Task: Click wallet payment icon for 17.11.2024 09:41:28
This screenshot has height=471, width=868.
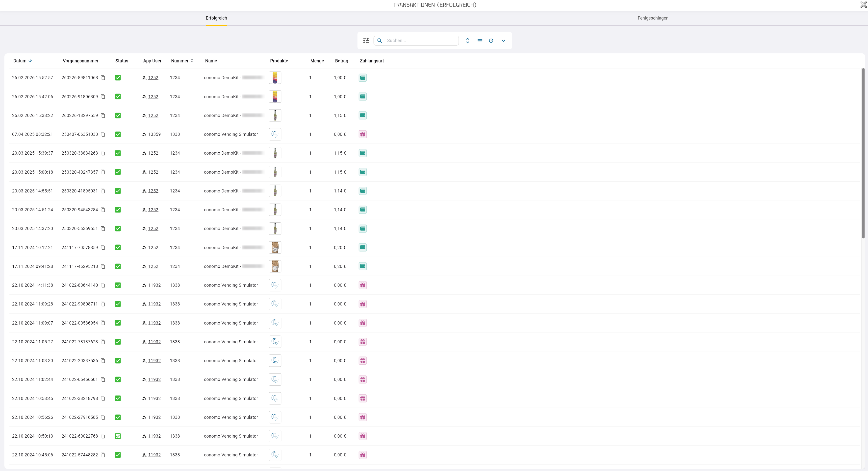Action: pos(362,266)
